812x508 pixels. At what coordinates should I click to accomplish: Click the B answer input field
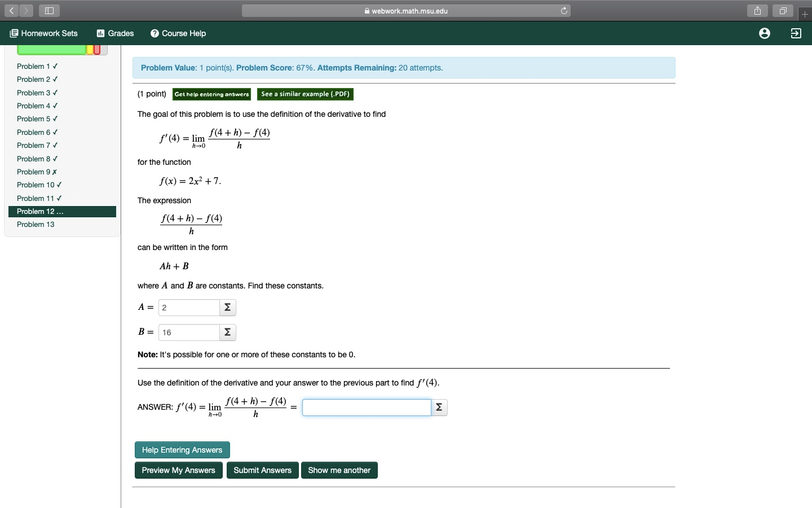tap(189, 332)
